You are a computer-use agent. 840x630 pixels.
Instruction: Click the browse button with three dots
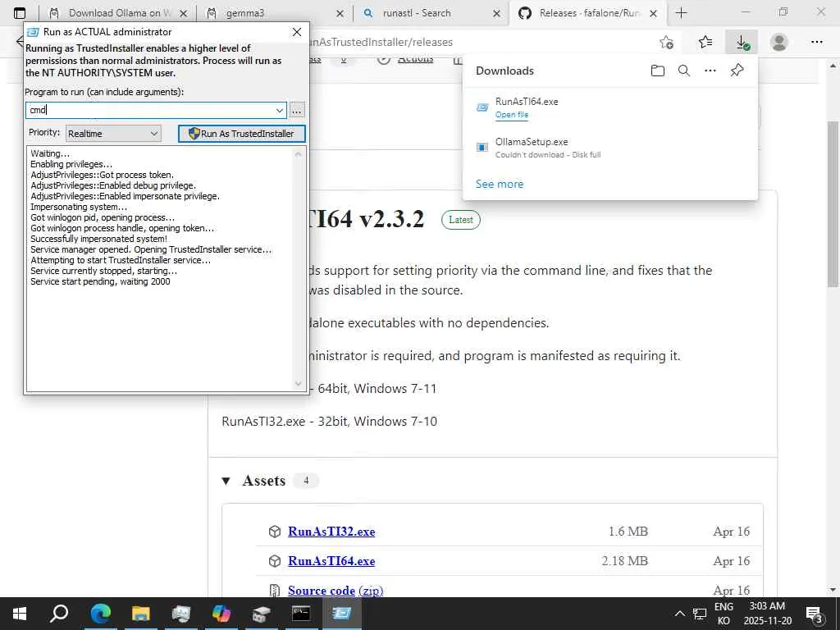(x=297, y=111)
